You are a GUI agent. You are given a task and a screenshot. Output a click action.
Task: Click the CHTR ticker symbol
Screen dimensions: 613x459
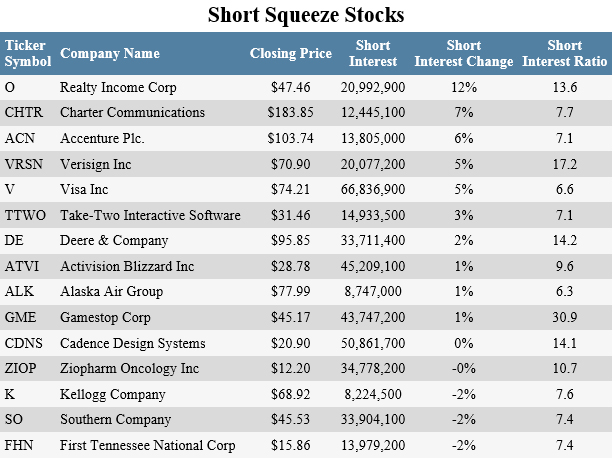(x=22, y=111)
